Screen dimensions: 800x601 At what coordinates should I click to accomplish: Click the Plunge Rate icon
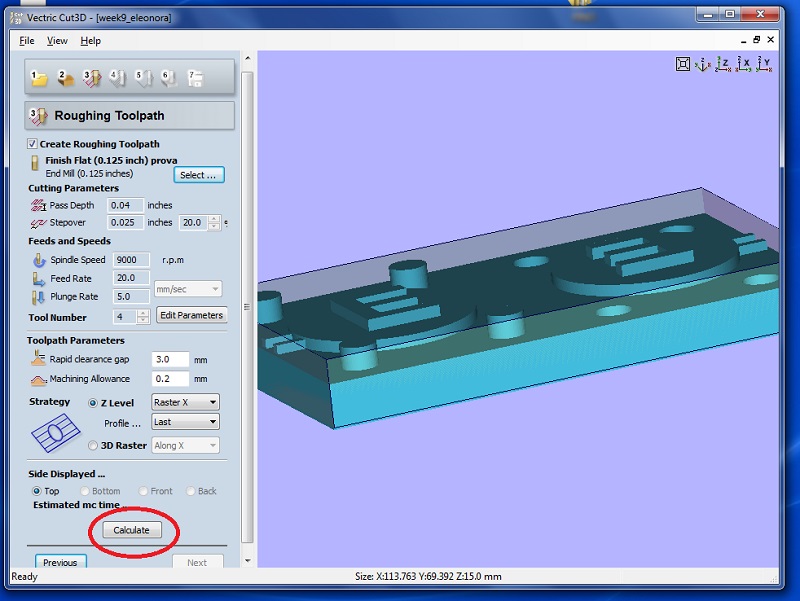coord(38,297)
